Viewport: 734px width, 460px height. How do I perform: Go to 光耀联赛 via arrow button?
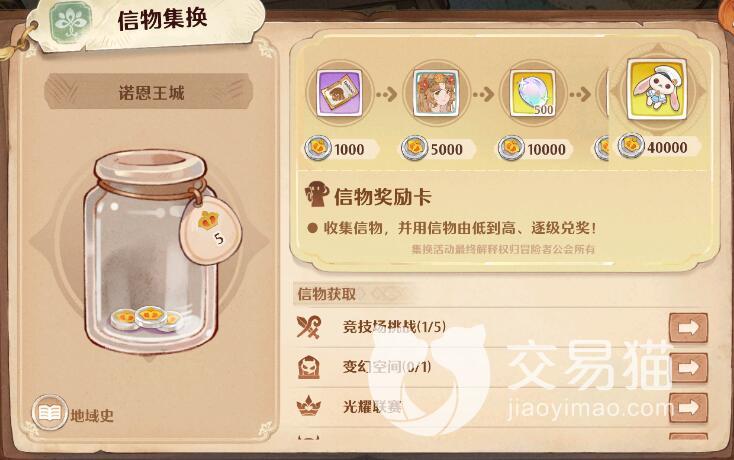[688, 408]
